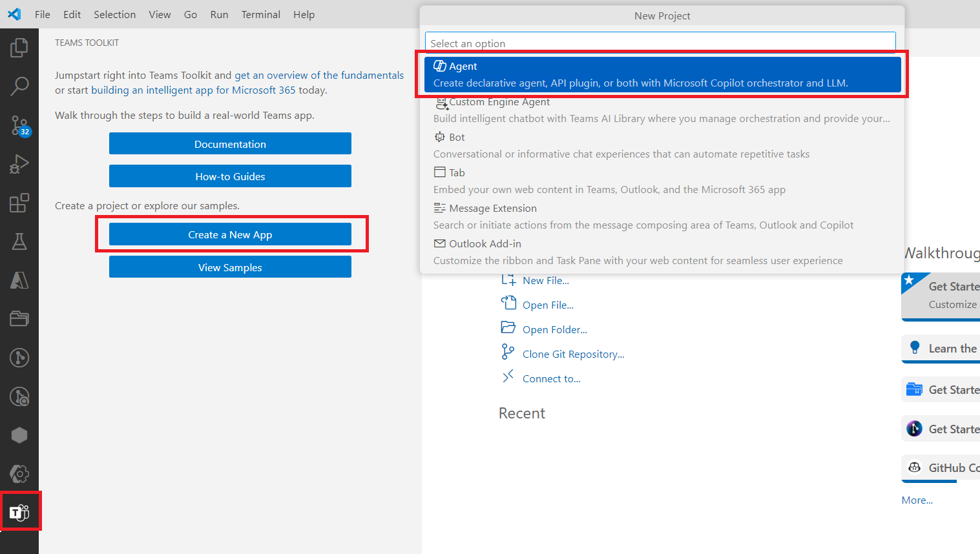The height and width of the screenshot is (554, 980).
Task: Open the Selection menu
Action: point(114,14)
